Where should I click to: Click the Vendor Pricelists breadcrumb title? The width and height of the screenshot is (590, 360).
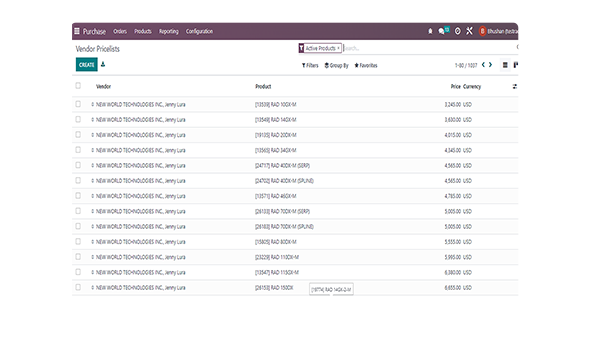(x=97, y=49)
